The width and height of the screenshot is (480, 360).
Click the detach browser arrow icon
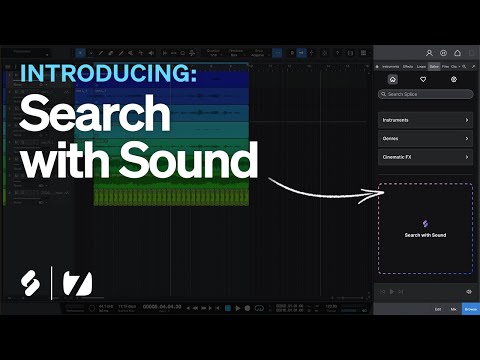click(x=473, y=67)
